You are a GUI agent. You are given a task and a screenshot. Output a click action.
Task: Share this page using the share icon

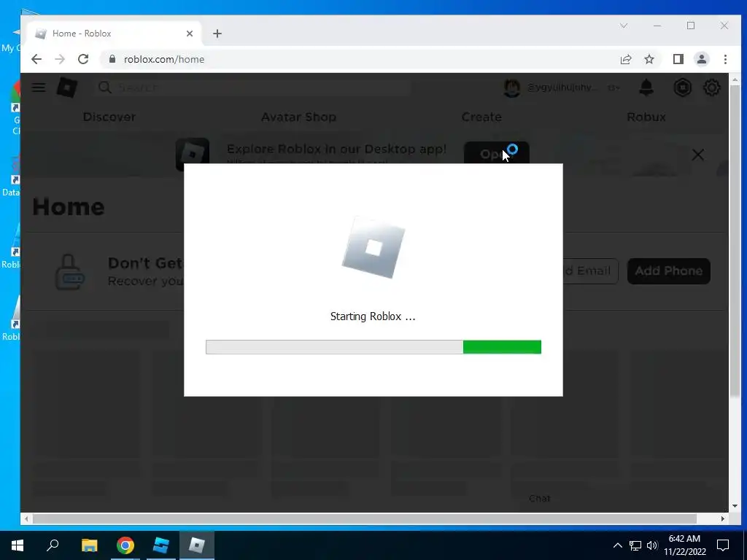(625, 59)
